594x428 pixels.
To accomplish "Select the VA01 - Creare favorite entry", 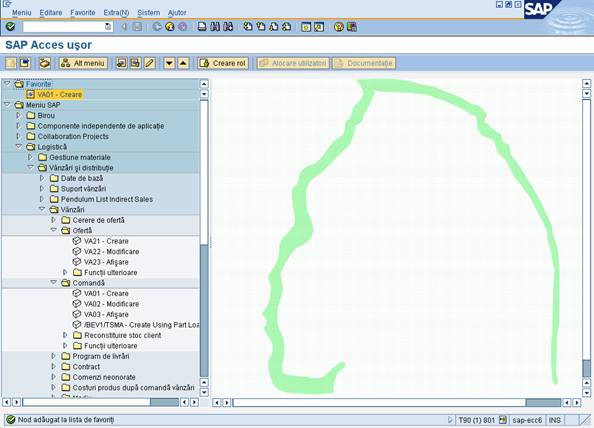I will (x=59, y=94).
